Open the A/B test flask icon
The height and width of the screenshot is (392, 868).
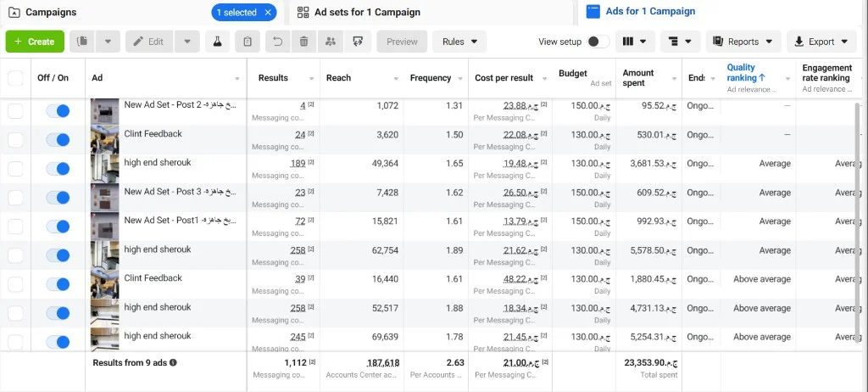pyautogui.click(x=218, y=42)
